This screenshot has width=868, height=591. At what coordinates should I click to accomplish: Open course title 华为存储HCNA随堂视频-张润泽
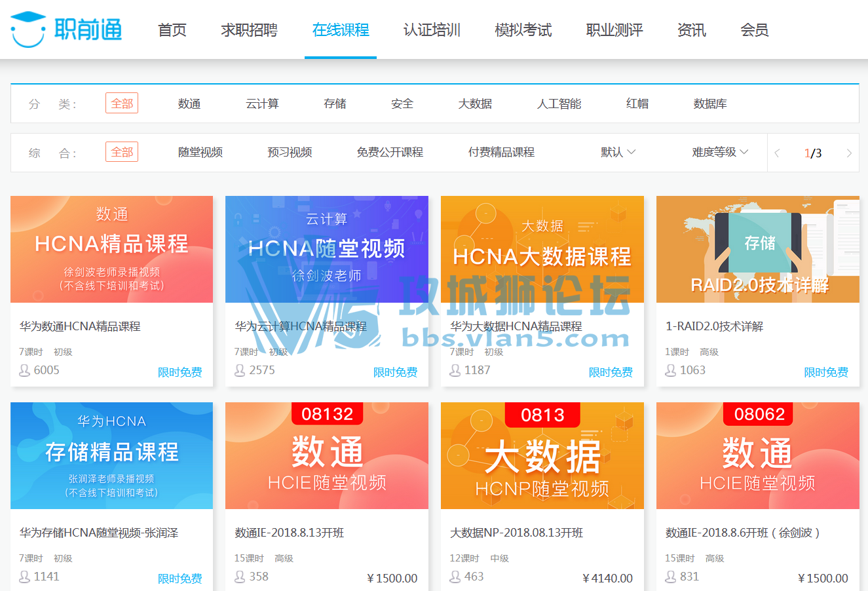[99, 533]
